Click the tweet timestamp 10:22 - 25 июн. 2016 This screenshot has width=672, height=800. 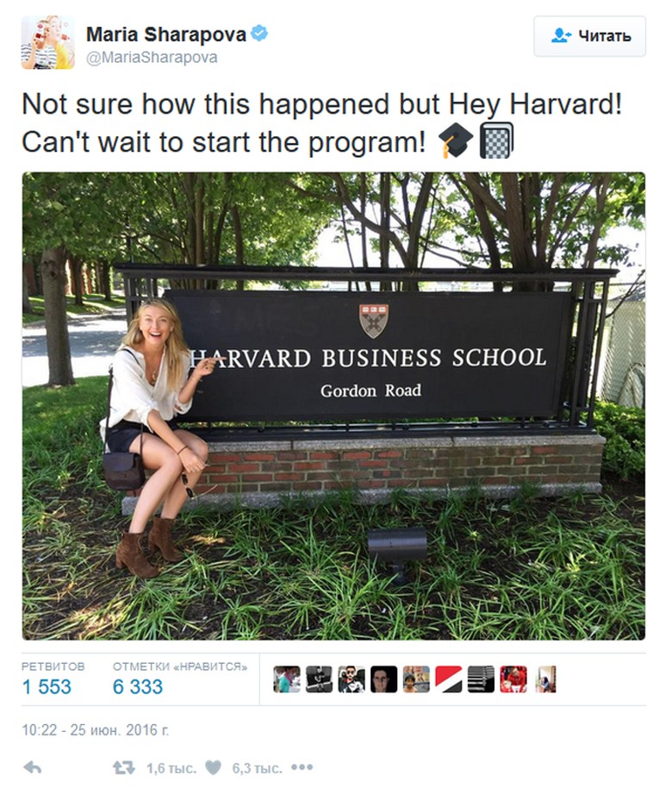(95, 729)
